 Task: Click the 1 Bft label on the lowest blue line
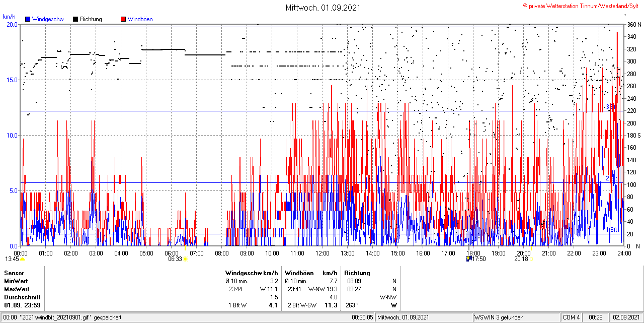click(x=611, y=230)
